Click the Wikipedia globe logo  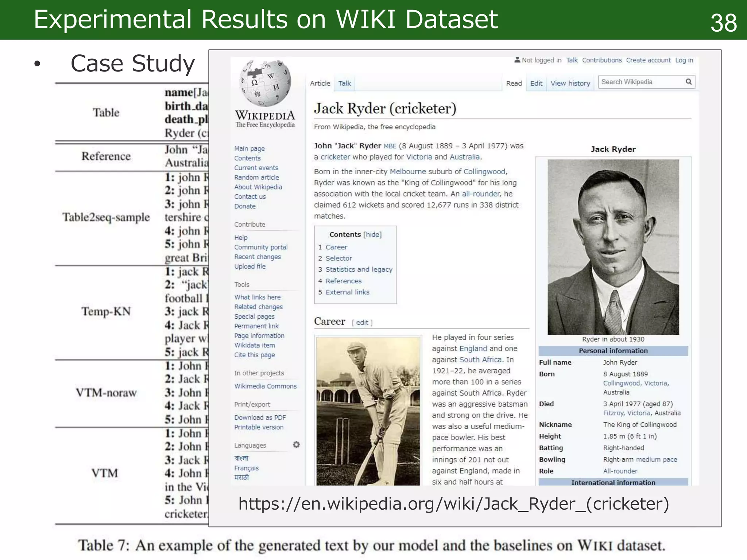[x=265, y=83]
